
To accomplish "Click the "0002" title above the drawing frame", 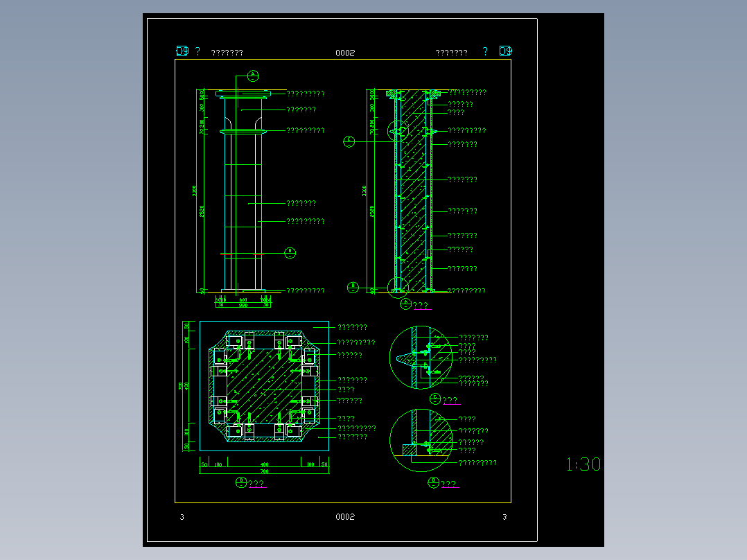I will click(x=345, y=53).
